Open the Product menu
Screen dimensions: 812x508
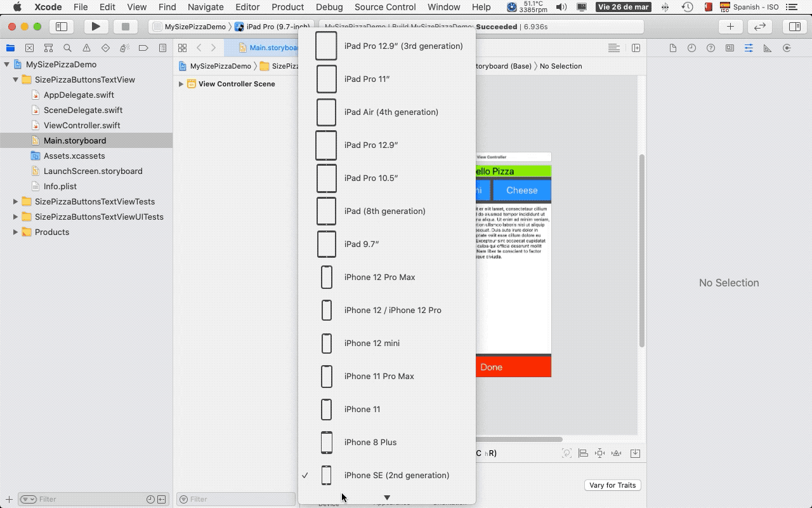tap(287, 7)
